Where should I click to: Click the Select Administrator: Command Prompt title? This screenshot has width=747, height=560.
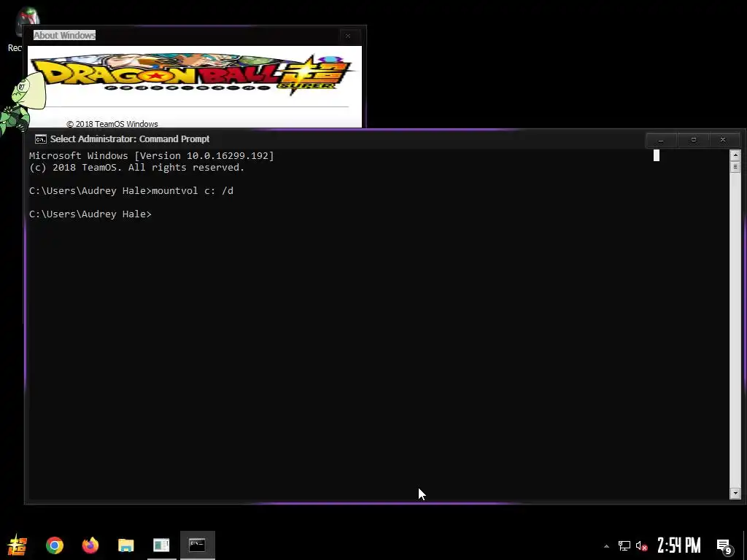(x=130, y=139)
